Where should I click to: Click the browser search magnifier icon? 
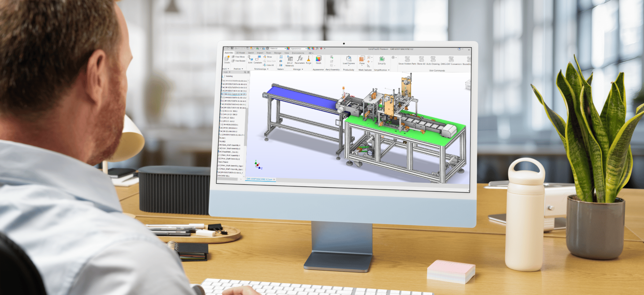pos(245,72)
